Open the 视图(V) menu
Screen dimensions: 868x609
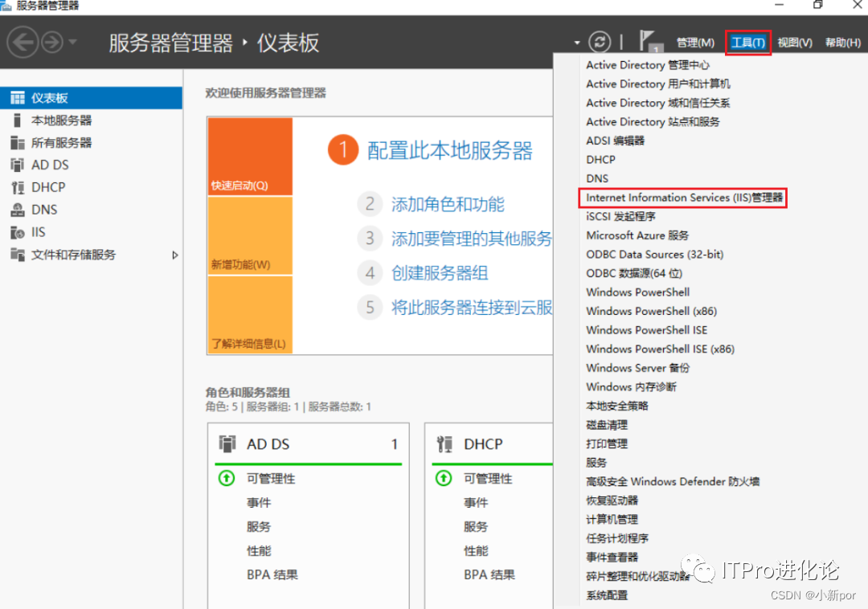(x=794, y=43)
